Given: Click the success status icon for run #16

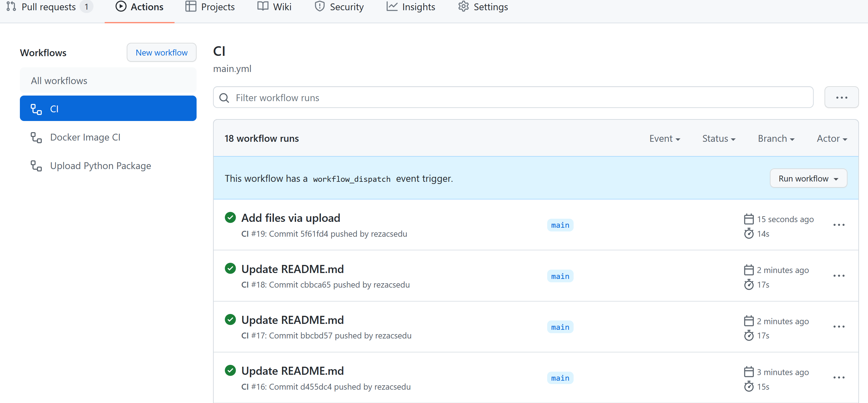Looking at the screenshot, I should [230, 370].
